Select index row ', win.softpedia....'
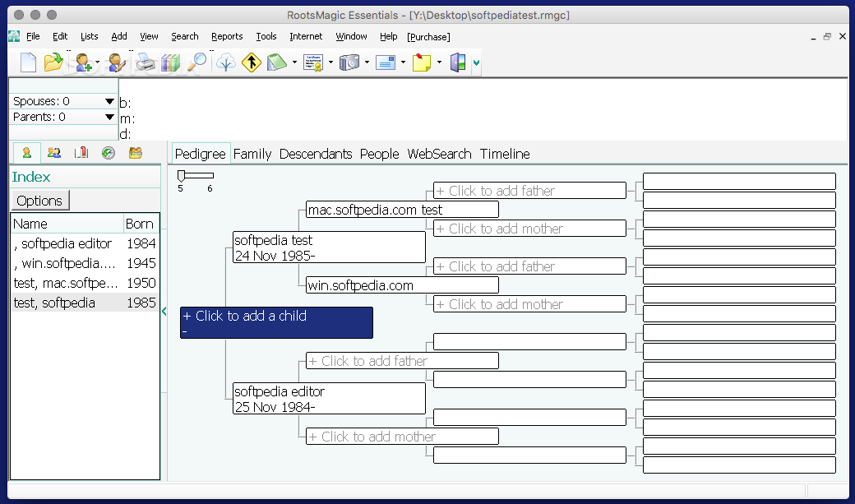Viewport: 855px width, 504px height. pyautogui.click(x=85, y=263)
